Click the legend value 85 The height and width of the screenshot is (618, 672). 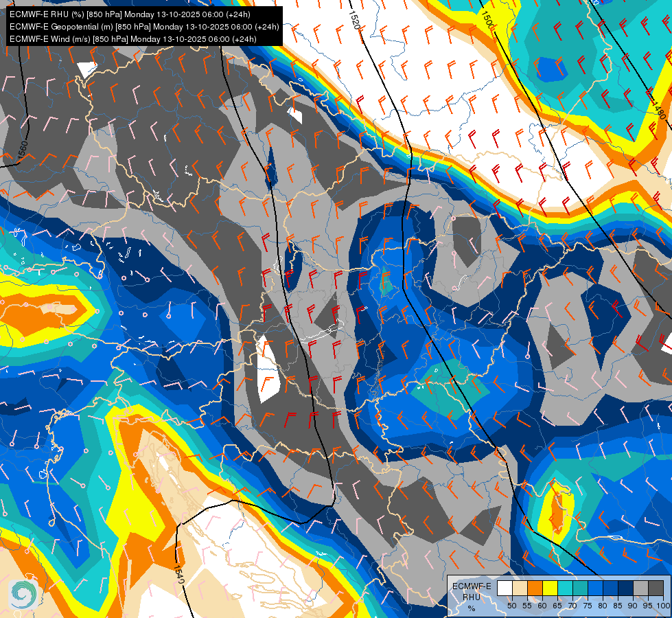point(618,606)
